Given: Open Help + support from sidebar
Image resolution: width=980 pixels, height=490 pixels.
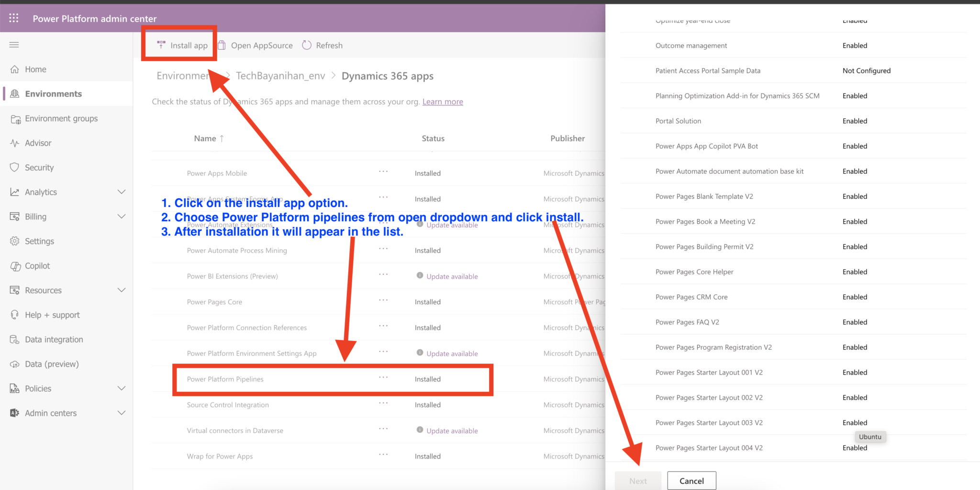Looking at the screenshot, I should (15, 315).
